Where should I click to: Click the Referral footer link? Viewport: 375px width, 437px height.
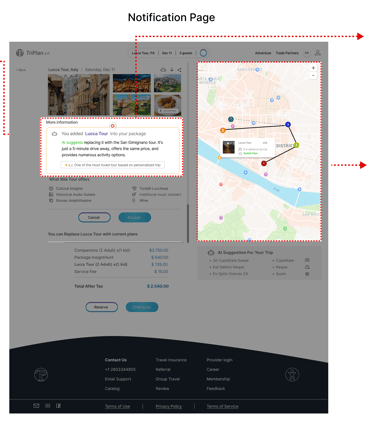163,369
